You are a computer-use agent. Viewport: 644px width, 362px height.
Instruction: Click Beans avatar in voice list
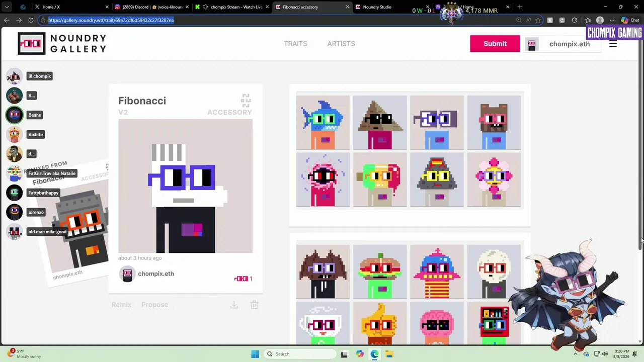(x=14, y=115)
